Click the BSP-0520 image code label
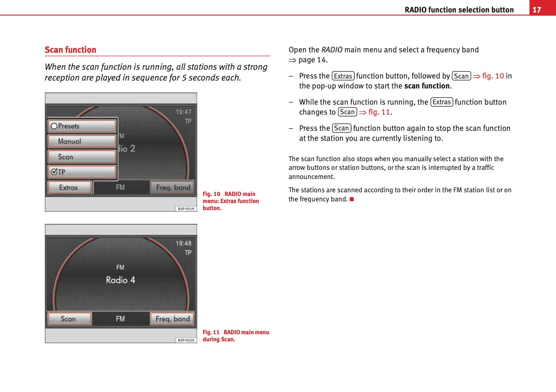This screenshot has height=392, width=556. (186, 340)
